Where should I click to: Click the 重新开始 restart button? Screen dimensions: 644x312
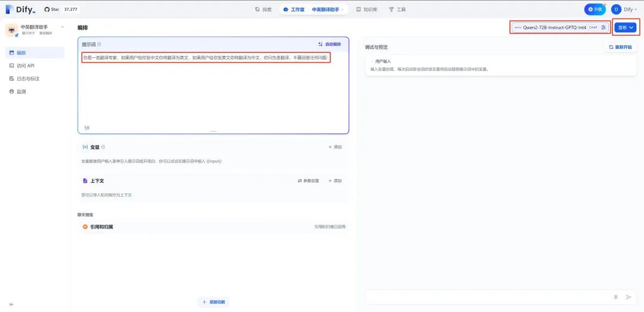point(620,47)
